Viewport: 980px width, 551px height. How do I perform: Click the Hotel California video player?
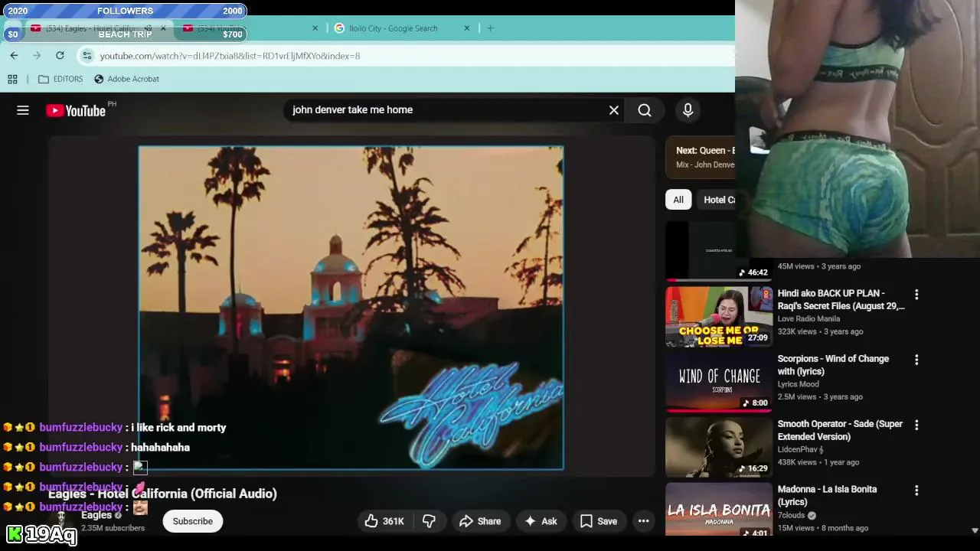(x=351, y=308)
